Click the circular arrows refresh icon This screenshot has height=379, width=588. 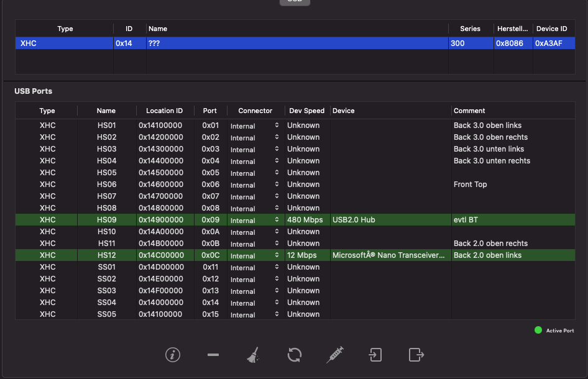click(295, 355)
